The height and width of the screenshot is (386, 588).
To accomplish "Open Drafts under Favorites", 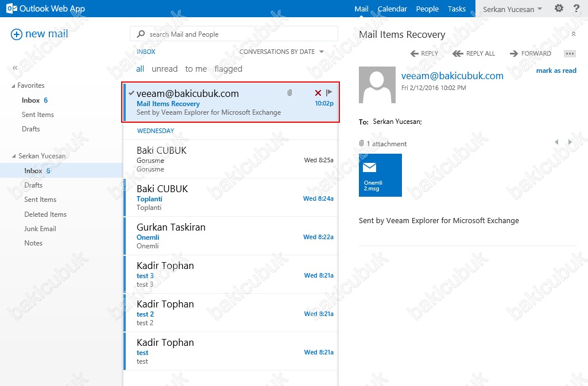I will 31,129.
